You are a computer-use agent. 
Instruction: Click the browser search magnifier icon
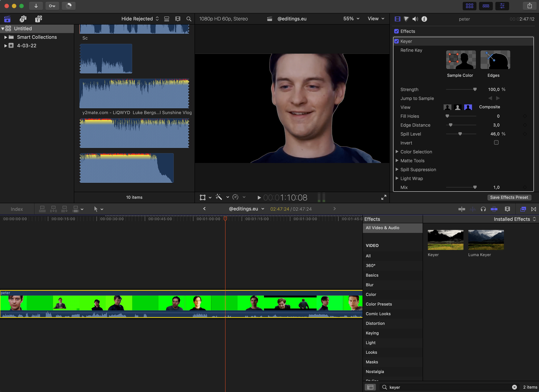(x=189, y=19)
